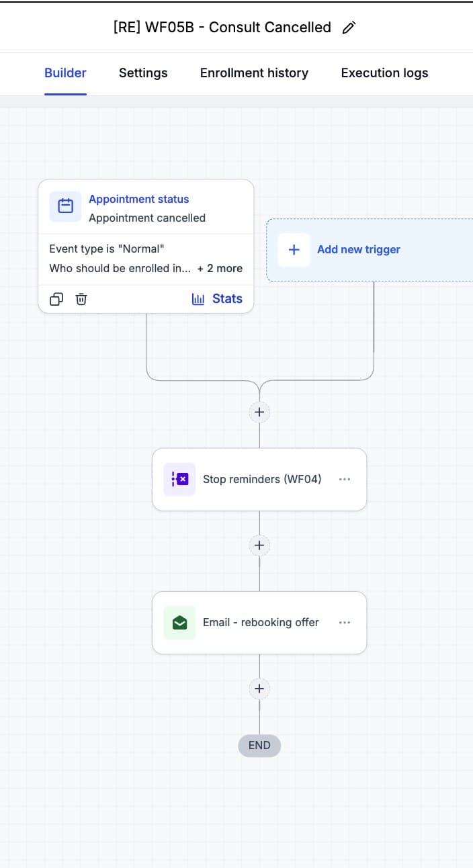Click the Appointment status calendar icon
Screen dimensions: 473x868
click(x=65, y=206)
